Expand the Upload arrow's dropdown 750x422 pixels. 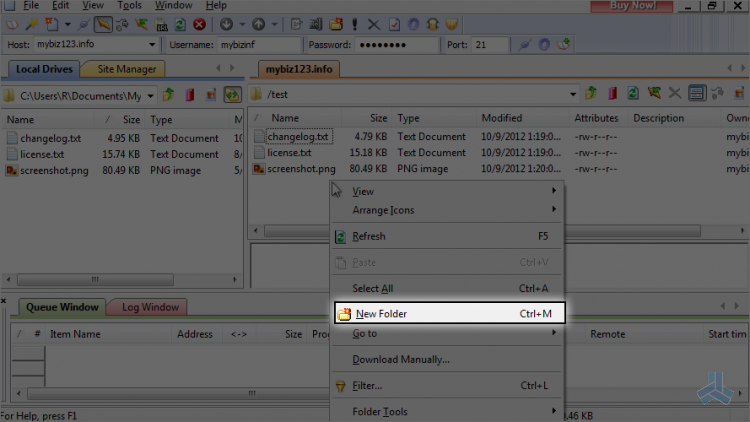pos(274,24)
